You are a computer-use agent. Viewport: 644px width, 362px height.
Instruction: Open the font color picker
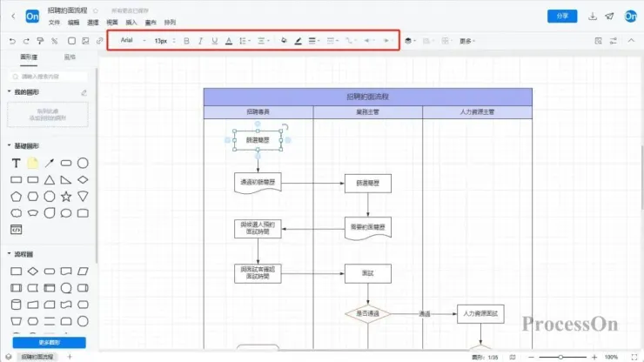coord(229,41)
